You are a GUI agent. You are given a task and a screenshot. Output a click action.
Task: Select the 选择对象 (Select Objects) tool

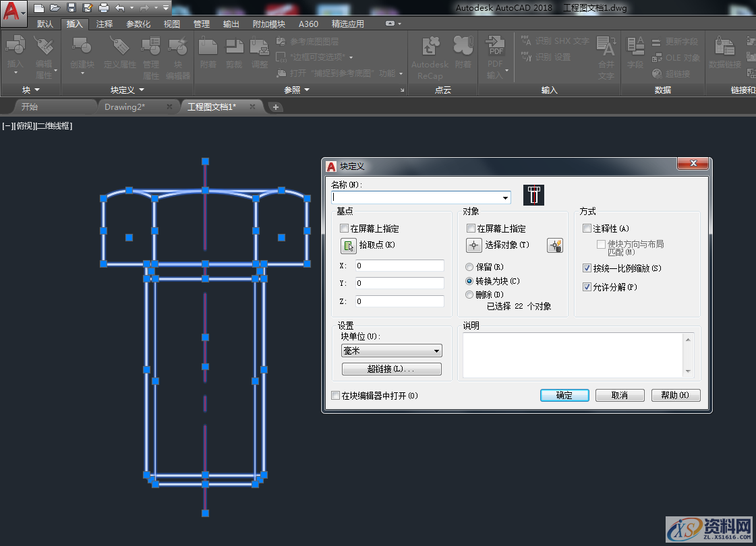pyautogui.click(x=475, y=245)
